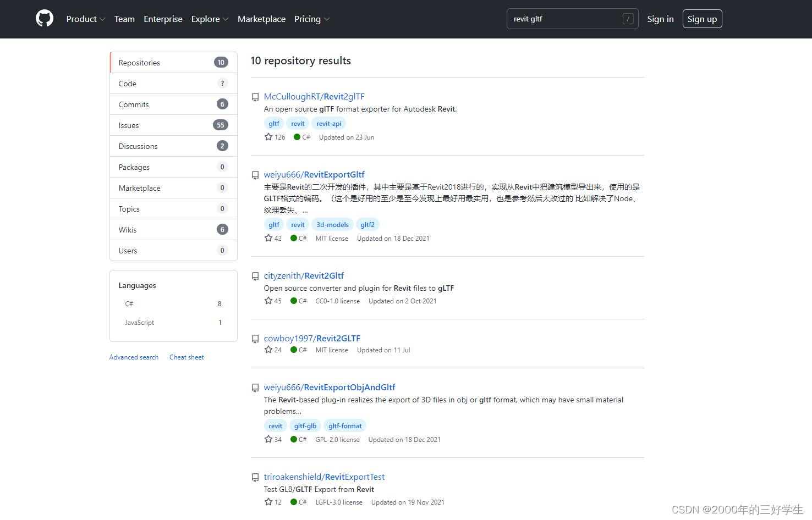Click the 'LGPL-3.0 license' text
This screenshot has width=812, height=520.
(339, 502)
